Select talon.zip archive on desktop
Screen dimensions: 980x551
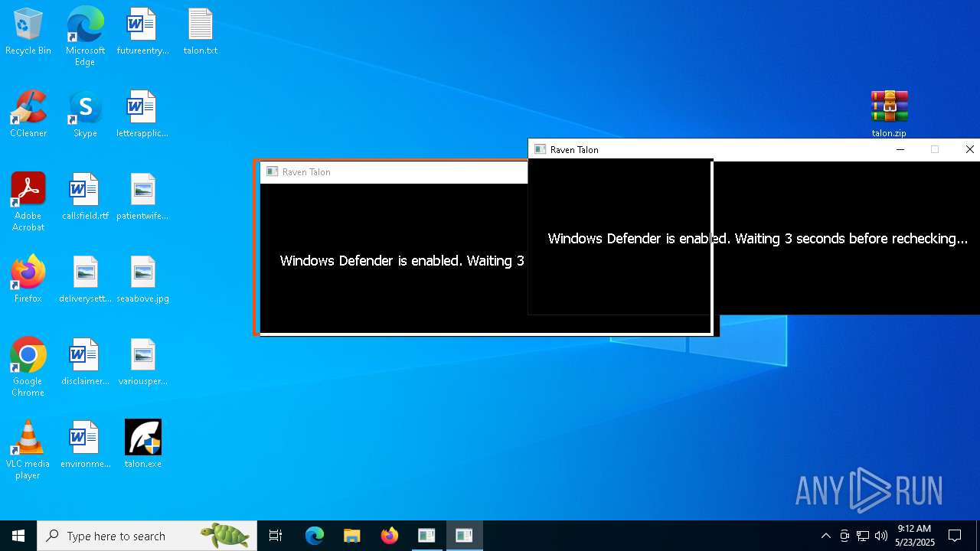[x=889, y=115]
